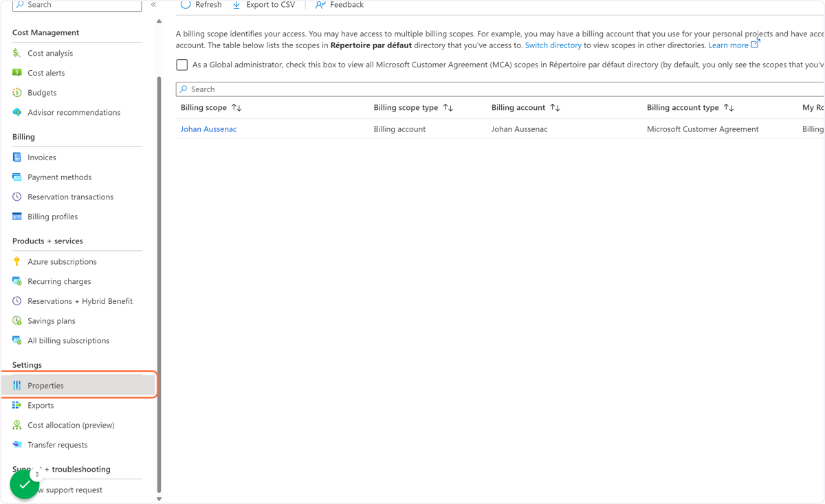Screen dimensions: 825x504
Task: Click the Savings plans icon
Action: point(17,320)
